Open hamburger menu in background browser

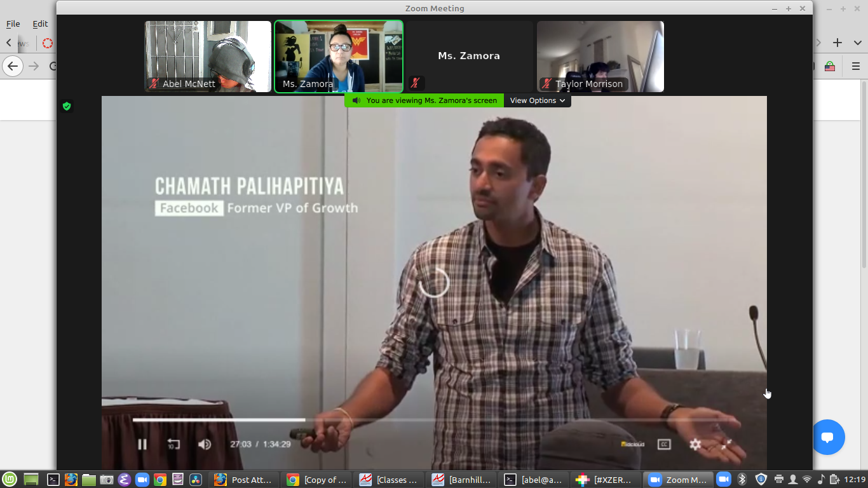856,66
